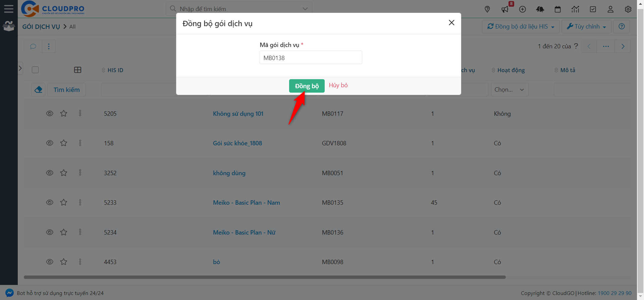Open the page jump ellipsis button
The height and width of the screenshot is (300, 644).
(x=606, y=46)
